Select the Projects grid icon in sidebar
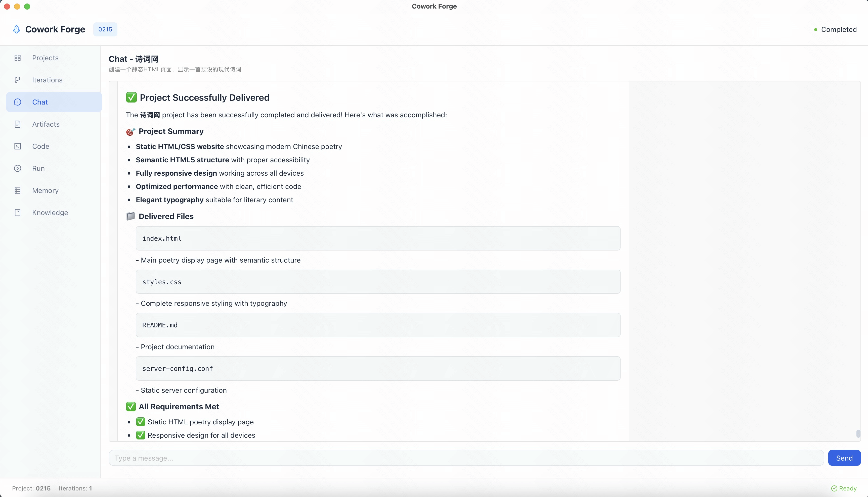This screenshot has height=497, width=868. pyautogui.click(x=17, y=58)
